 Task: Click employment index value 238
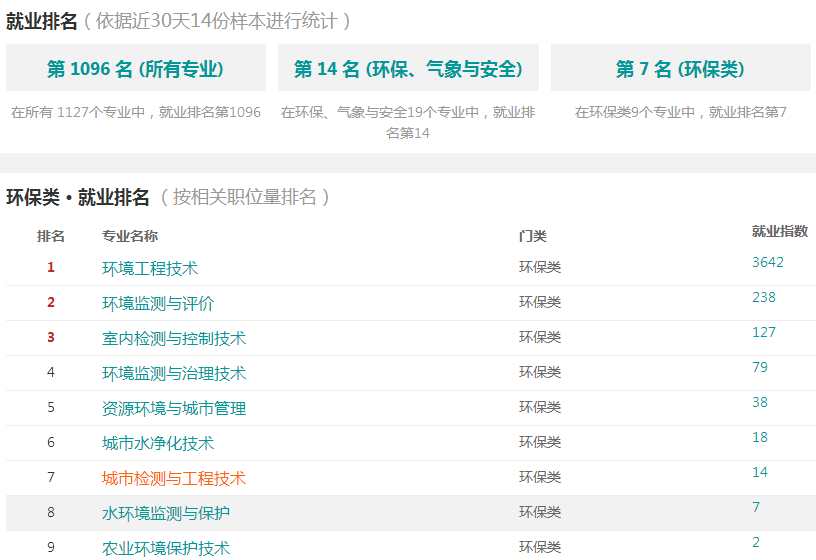[x=763, y=297]
